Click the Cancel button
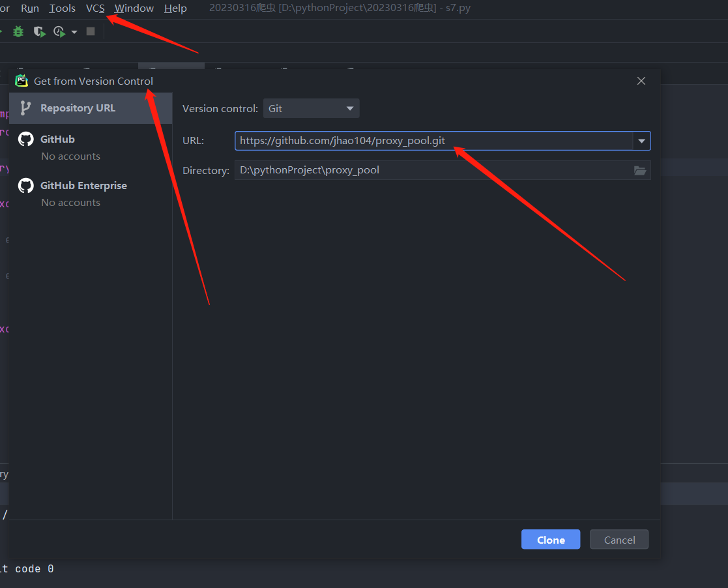This screenshot has width=728, height=588. tap(619, 540)
